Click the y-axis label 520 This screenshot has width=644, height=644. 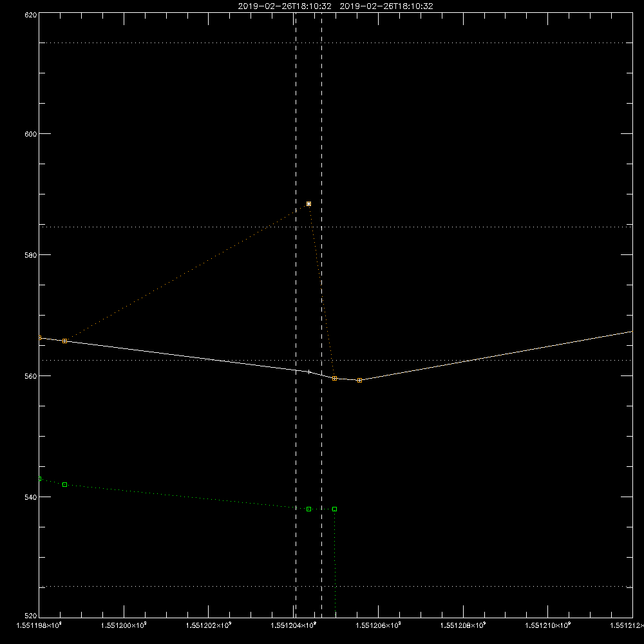tap(31, 616)
